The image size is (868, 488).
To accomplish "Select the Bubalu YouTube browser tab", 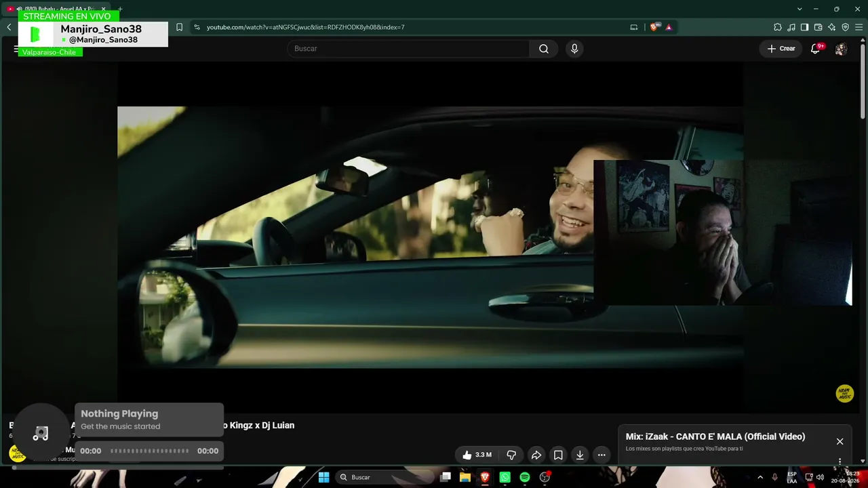I will click(x=56, y=9).
